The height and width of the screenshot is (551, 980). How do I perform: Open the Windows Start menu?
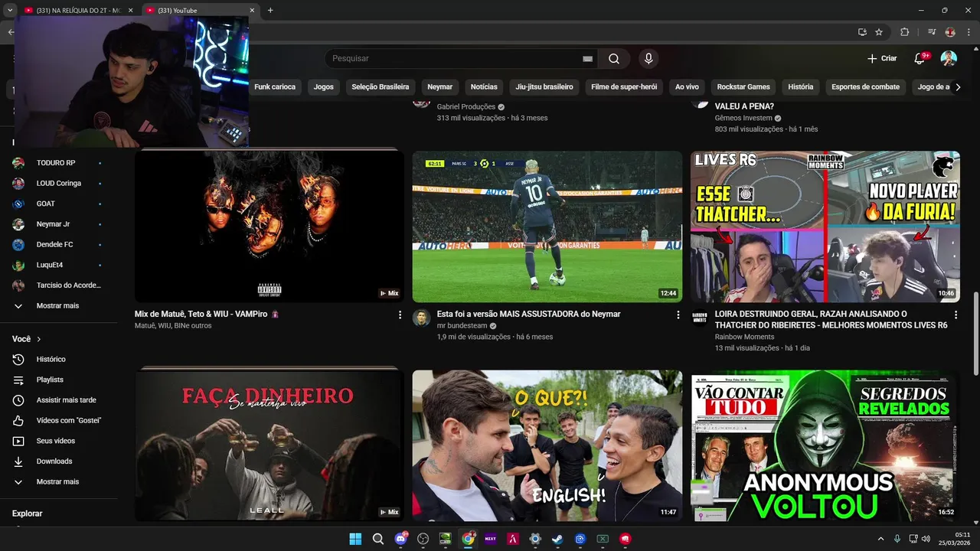click(355, 539)
